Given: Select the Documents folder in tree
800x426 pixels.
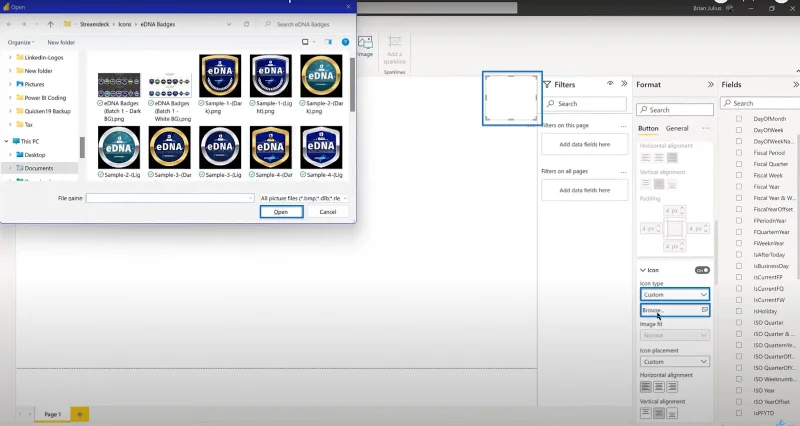Looking at the screenshot, I should tap(39, 168).
